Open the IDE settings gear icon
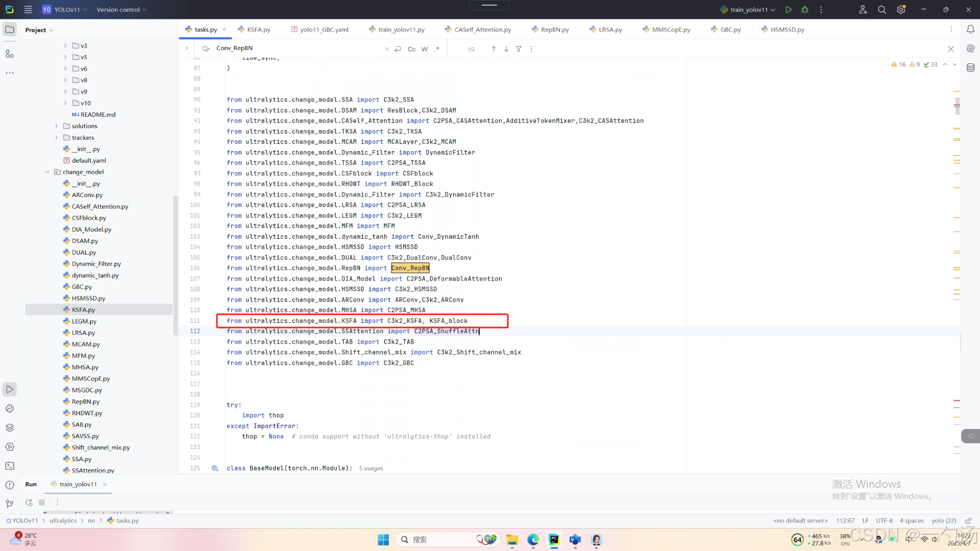Viewport: 980px width, 551px height. pyautogui.click(x=901, y=10)
